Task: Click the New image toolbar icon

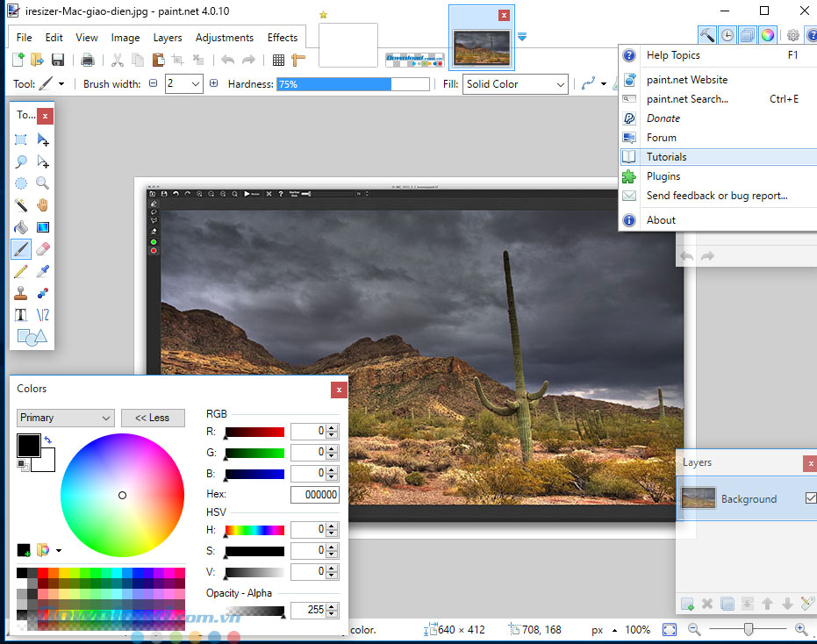Action: pyautogui.click(x=18, y=60)
